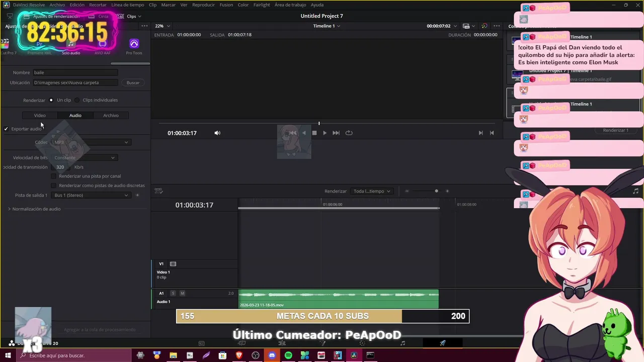Open the Fairlight page music icon
The width and height of the screenshot is (644, 362).
(x=403, y=343)
